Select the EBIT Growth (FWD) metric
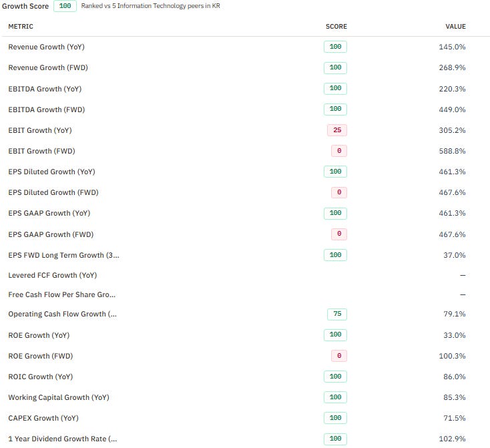The height and width of the screenshot is (448, 490). point(41,151)
